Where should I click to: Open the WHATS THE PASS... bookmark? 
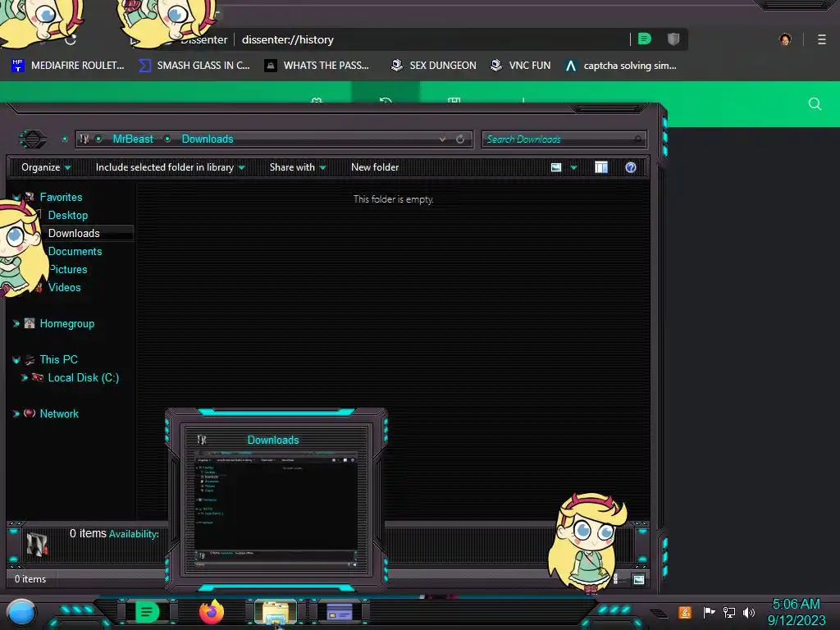(x=317, y=66)
